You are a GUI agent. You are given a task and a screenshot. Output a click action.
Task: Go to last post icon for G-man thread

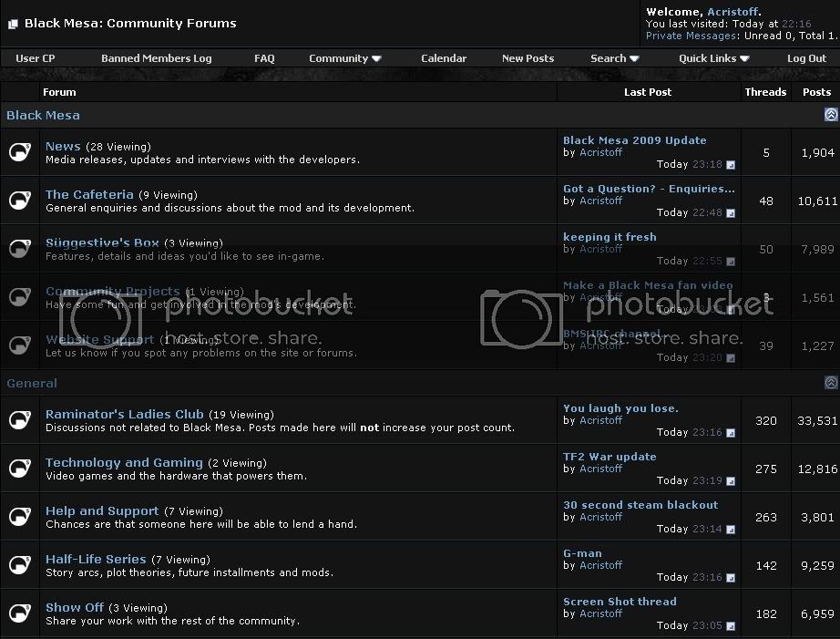[731, 578]
